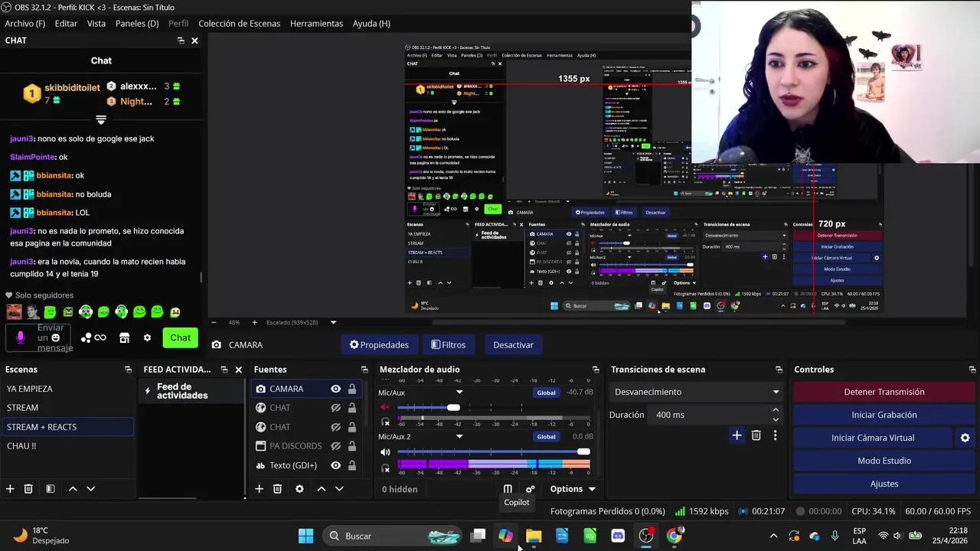This screenshot has width=980, height=551.
Task: Click the purple microphone icon in chat
Action: [21, 337]
